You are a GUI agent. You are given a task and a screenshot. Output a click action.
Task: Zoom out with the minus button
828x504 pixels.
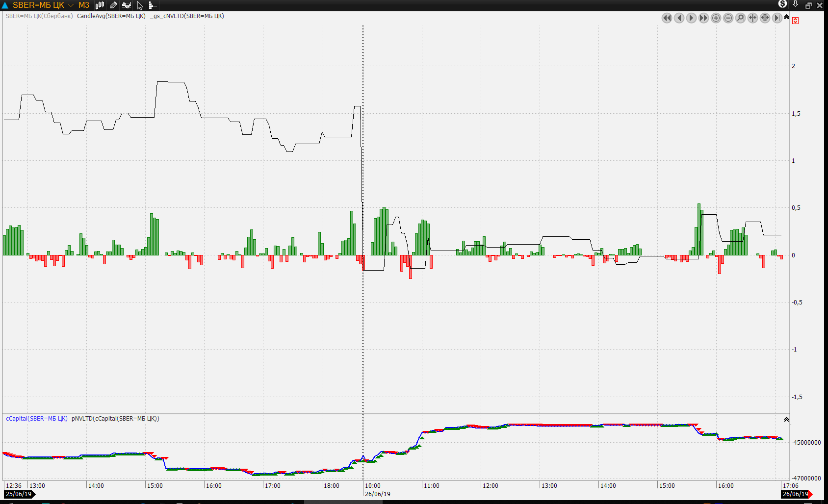[x=728, y=18]
